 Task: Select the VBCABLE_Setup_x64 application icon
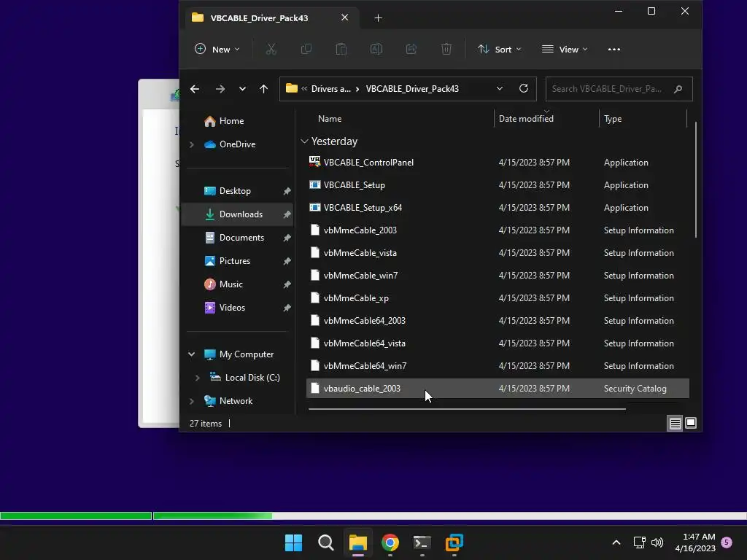(x=314, y=207)
